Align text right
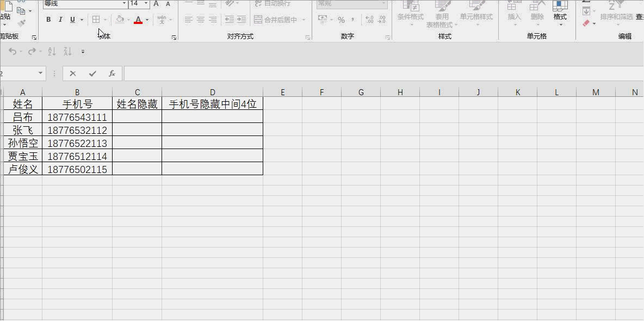Image resolution: width=644 pixels, height=321 pixels. tap(213, 20)
